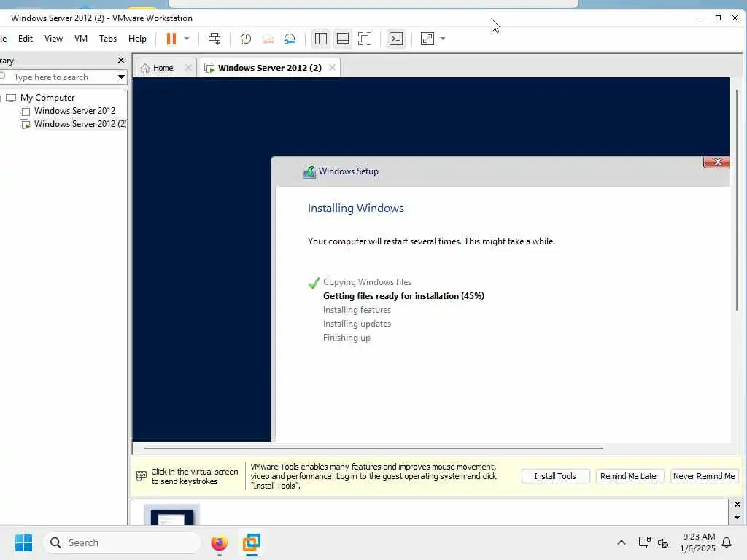This screenshot has width=747, height=560.
Task: Click the 'Finishing up' step
Action: coord(347,337)
